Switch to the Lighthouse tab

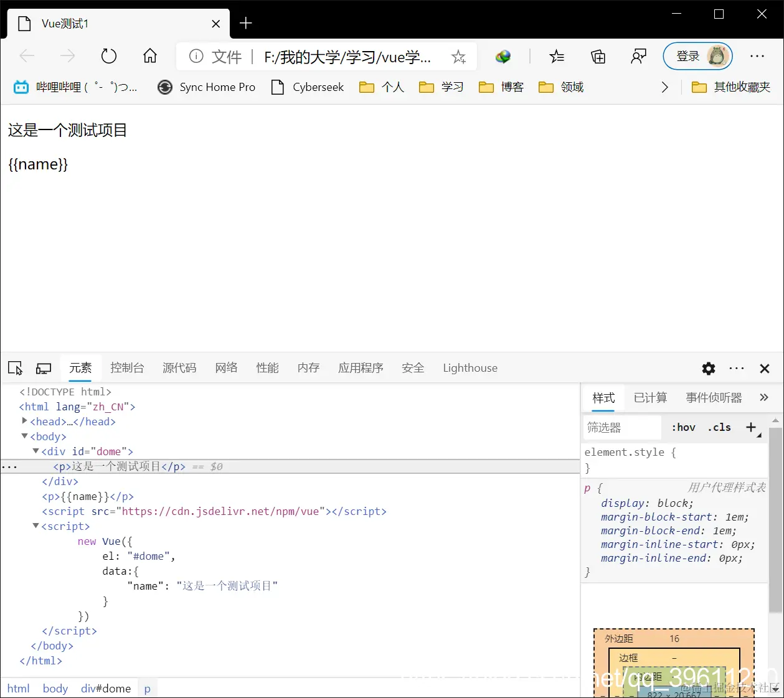tap(470, 368)
